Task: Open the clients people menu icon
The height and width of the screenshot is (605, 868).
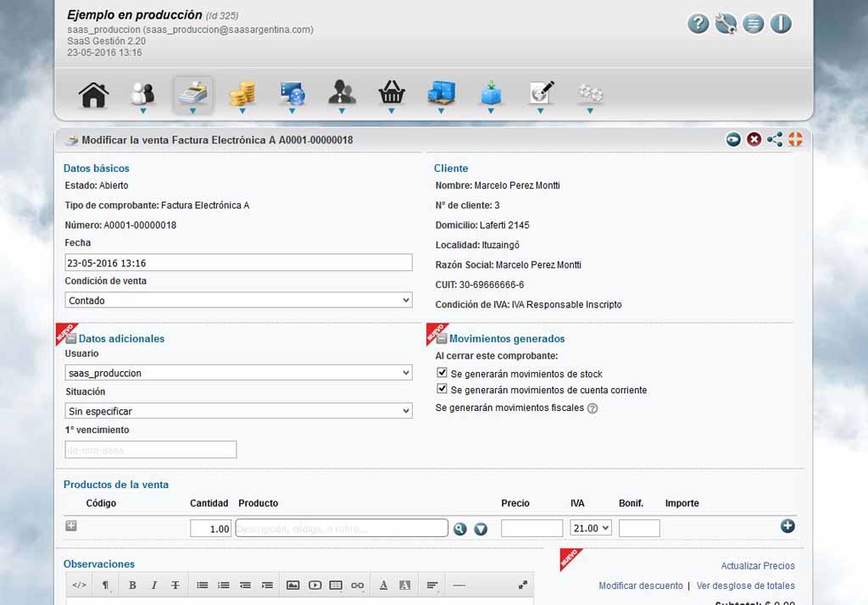Action: tap(142, 95)
